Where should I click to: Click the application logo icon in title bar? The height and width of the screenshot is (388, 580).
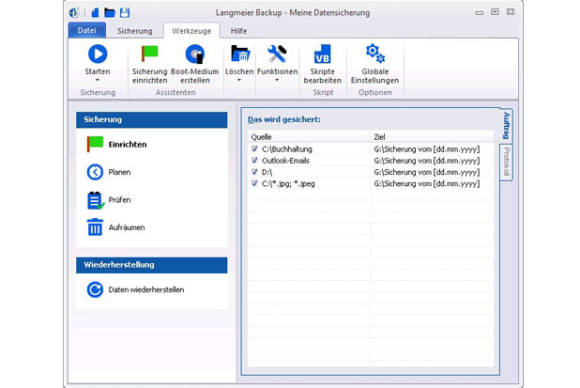point(74,13)
